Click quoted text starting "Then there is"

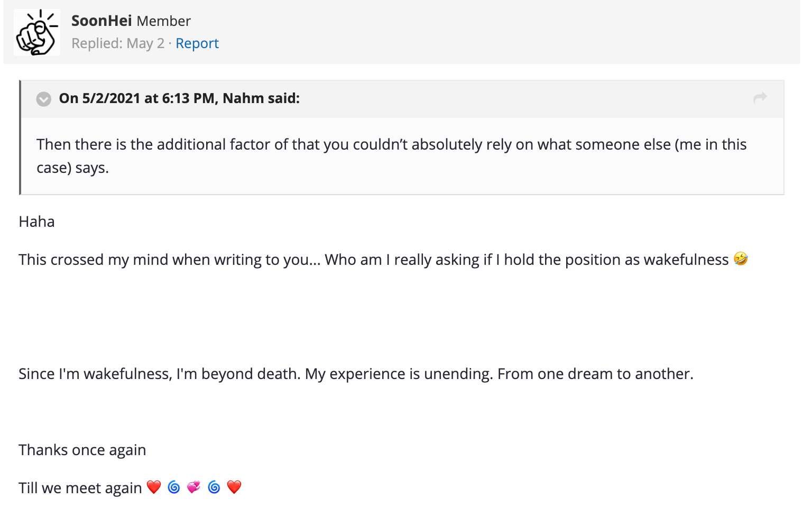tap(391, 145)
